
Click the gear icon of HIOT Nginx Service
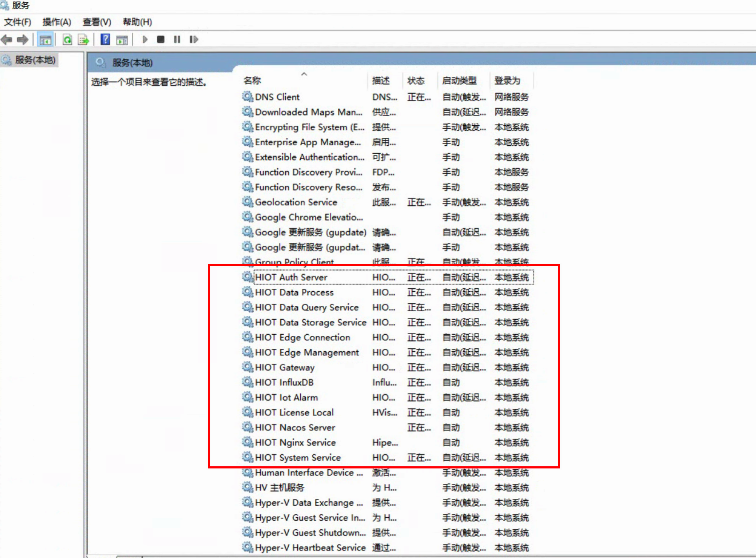[248, 442]
